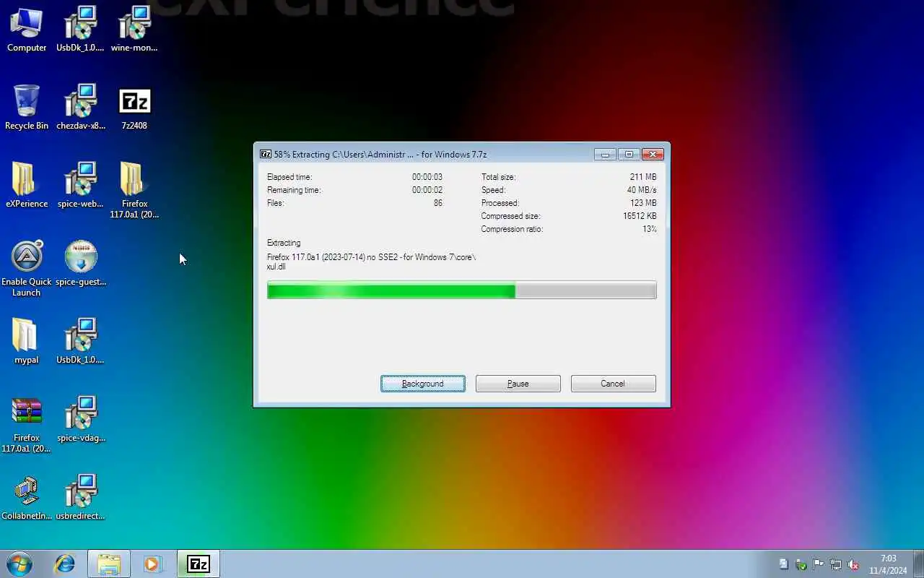Open the eXPerience folder
Viewport: 924px width, 578px height.
(27, 186)
